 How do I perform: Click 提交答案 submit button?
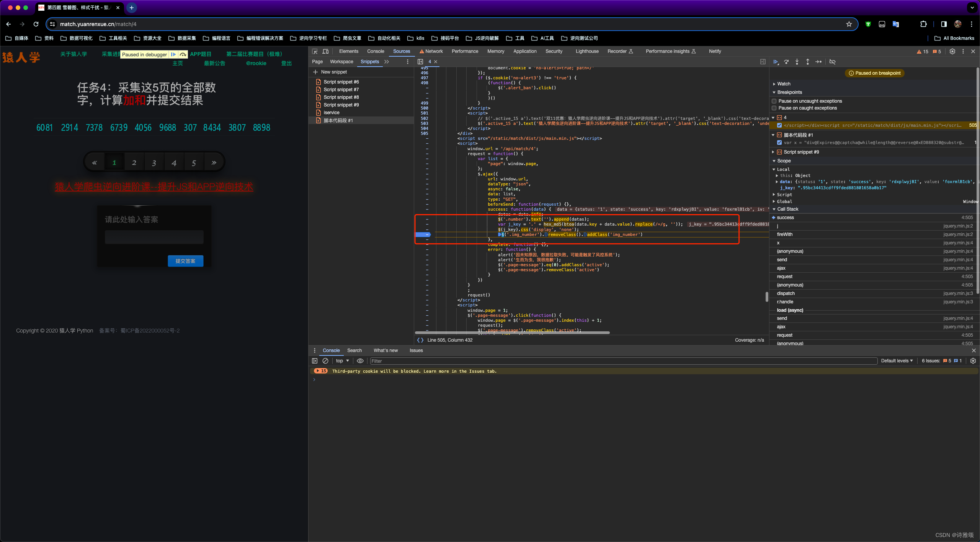185,261
